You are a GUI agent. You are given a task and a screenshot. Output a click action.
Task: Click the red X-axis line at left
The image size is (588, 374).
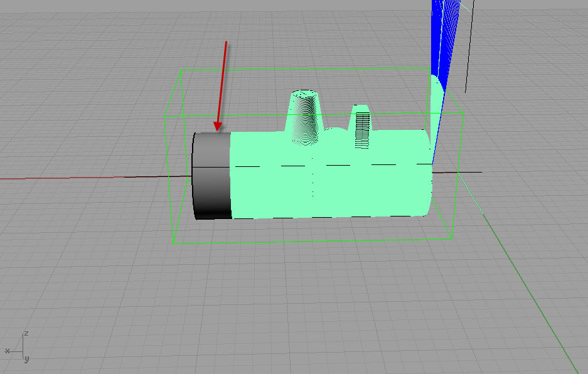pyautogui.click(x=63, y=178)
